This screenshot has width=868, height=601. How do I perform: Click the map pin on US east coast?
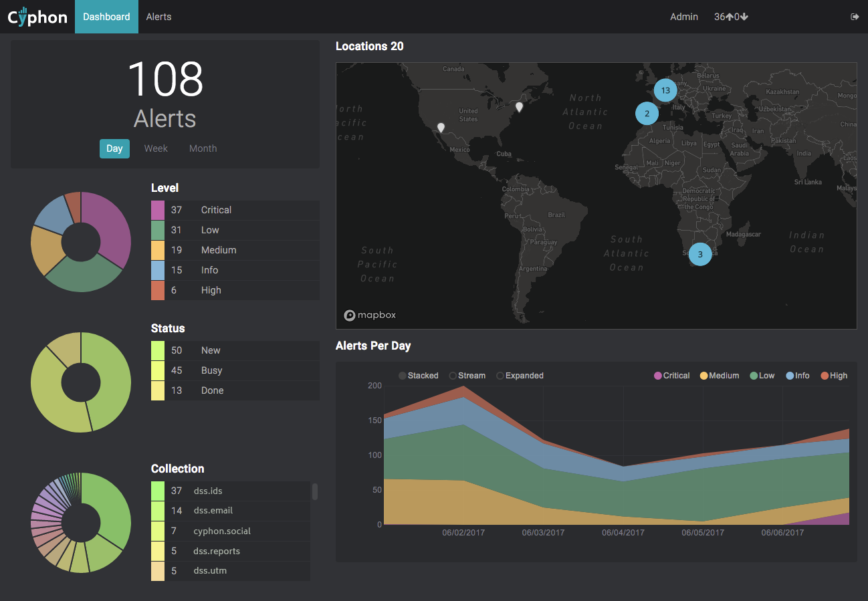tap(519, 106)
